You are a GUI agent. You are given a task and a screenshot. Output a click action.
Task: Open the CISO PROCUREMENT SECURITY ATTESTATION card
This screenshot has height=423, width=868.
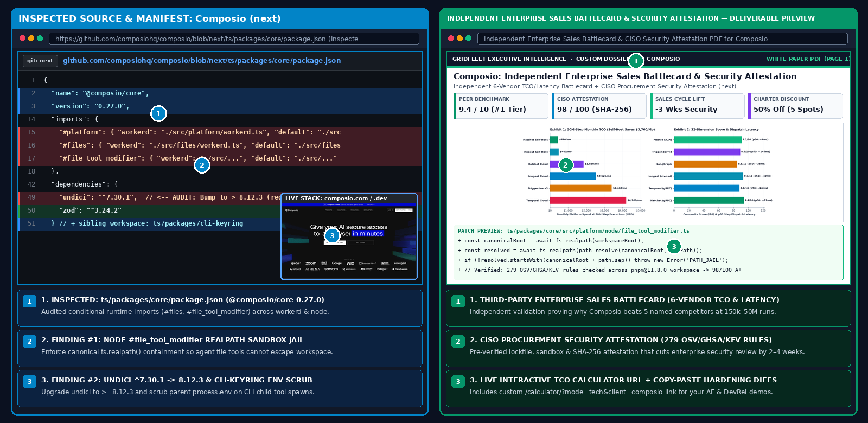coord(648,348)
